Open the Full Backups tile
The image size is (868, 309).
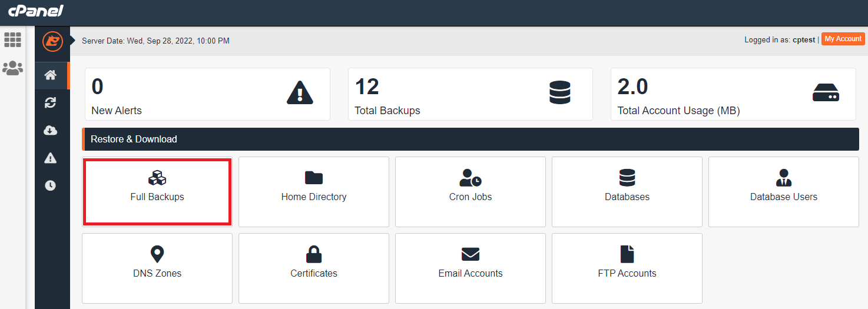coord(157,191)
